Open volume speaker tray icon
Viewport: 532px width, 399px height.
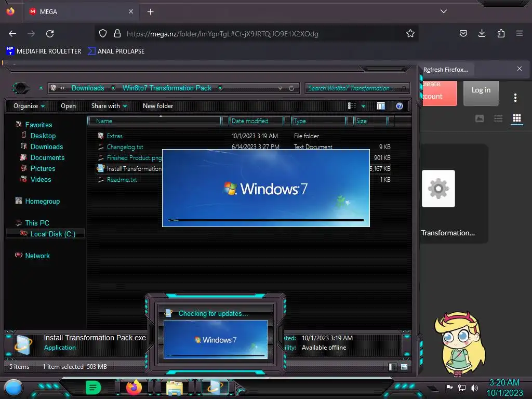click(474, 388)
